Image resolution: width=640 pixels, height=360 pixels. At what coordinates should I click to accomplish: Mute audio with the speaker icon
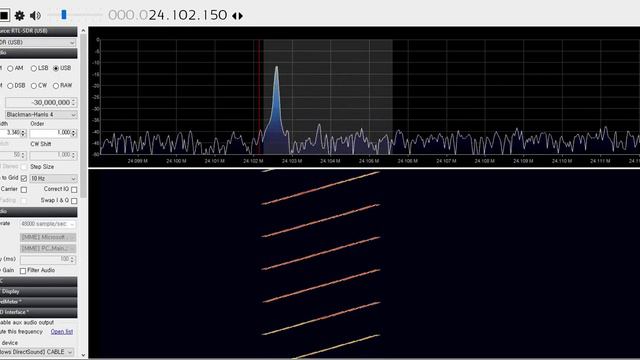[x=36, y=16]
